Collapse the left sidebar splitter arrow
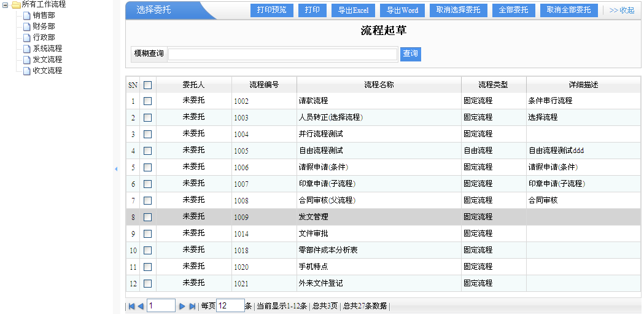The height and width of the screenshot is (314, 644). [116, 169]
